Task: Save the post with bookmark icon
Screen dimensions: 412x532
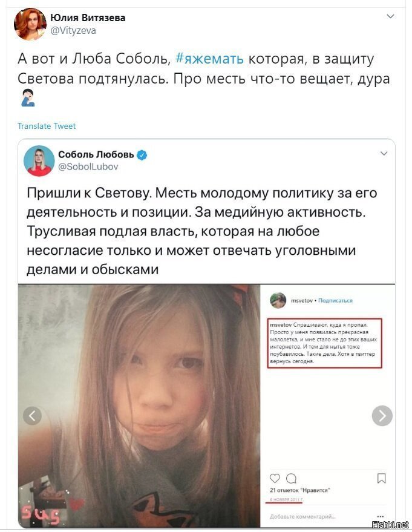Action: tap(382, 478)
